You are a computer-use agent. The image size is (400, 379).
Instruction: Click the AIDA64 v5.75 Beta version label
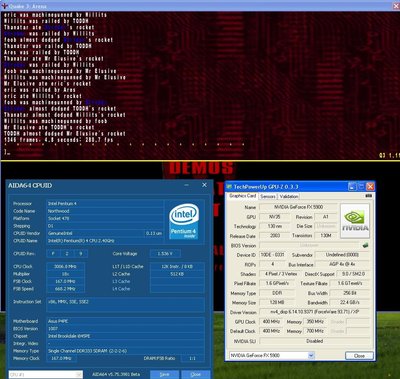point(116,374)
